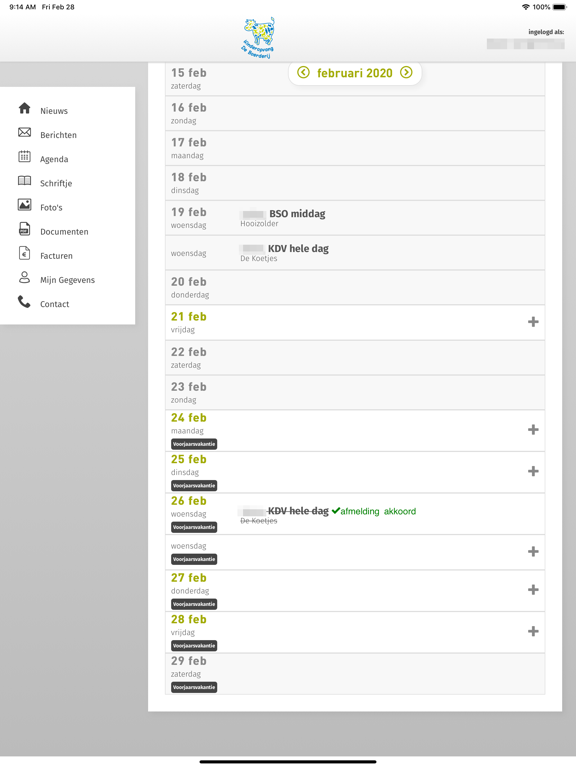Open the Mijn Gegevens person icon
The height and width of the screenshot is (768, 576).
tap(24, 277)
